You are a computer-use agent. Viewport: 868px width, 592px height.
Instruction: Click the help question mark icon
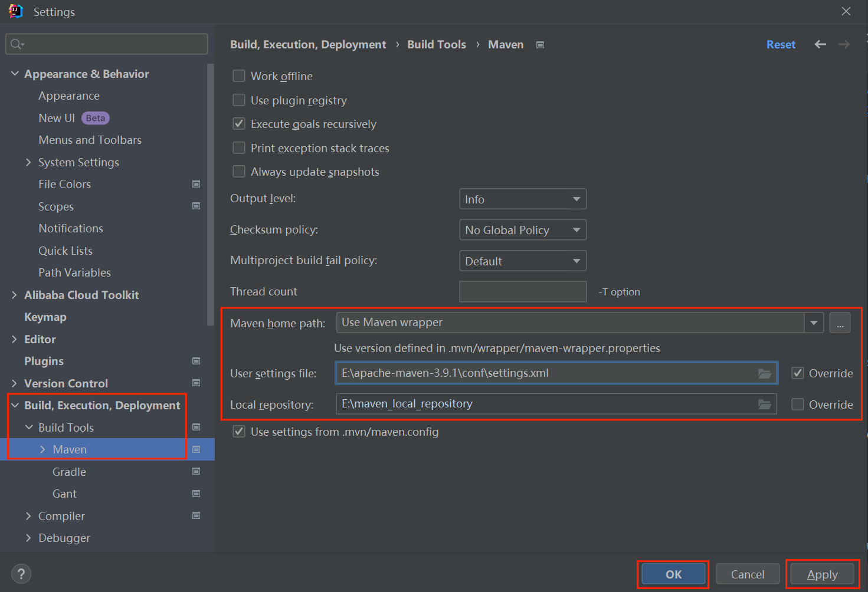click(x=21, y=574)
